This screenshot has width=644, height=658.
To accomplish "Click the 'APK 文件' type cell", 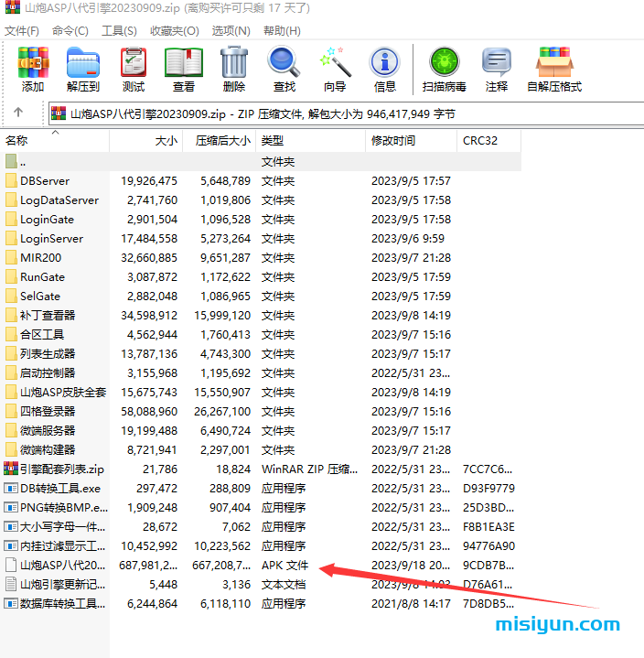I will point(284,566).
